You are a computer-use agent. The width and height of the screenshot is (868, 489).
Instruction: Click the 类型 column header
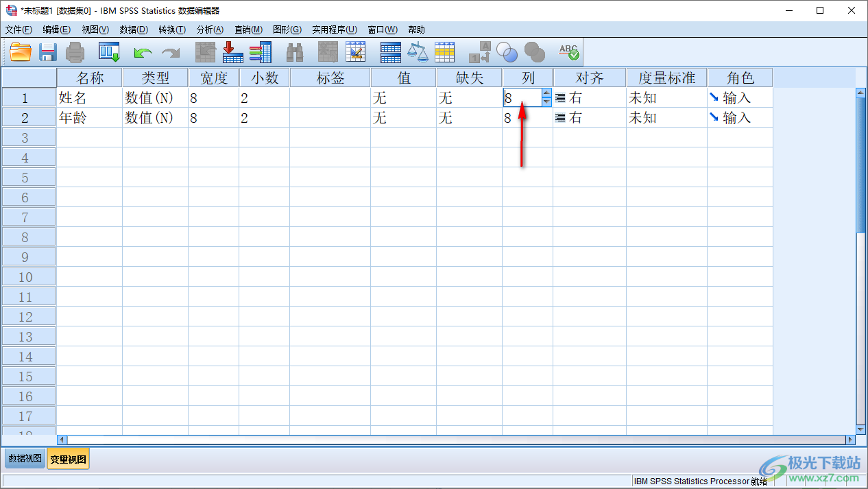click(x=155, y=77)
